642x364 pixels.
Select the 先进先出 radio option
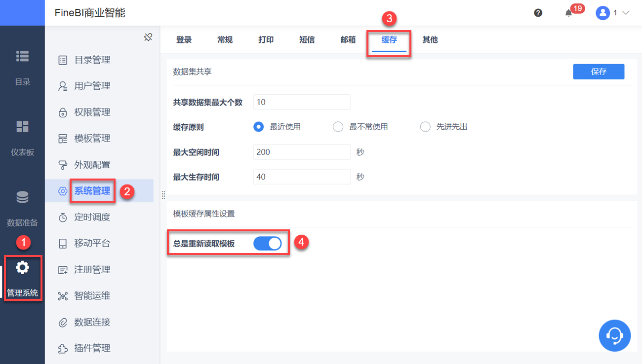click(425, 127)
